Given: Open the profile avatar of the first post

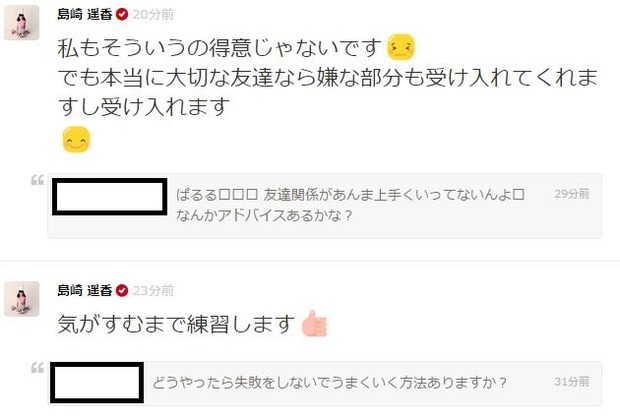Looking at the screenshot, I should [22, 23].
